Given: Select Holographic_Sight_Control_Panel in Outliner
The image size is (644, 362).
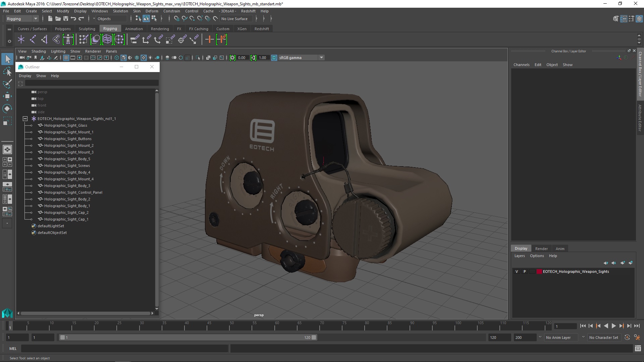Looking at the screenshot, I should tap(73, 192).
